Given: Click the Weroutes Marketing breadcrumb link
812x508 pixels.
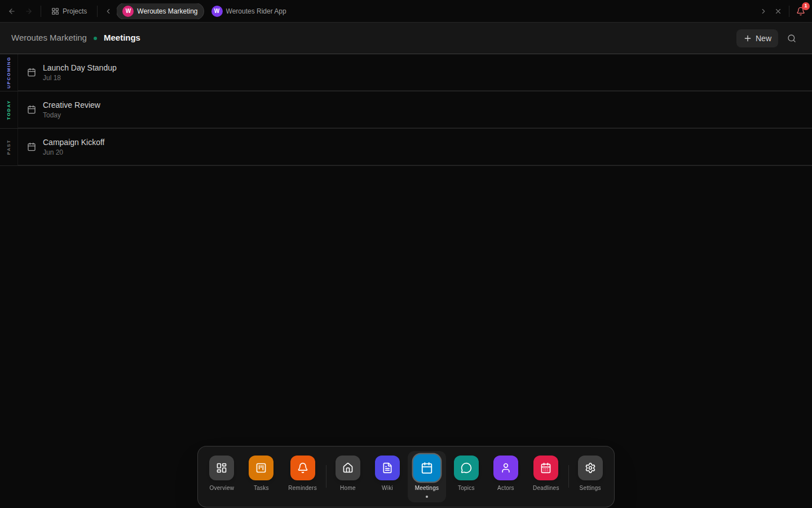Looking at the screenshot, I should [x=49, y=38].
